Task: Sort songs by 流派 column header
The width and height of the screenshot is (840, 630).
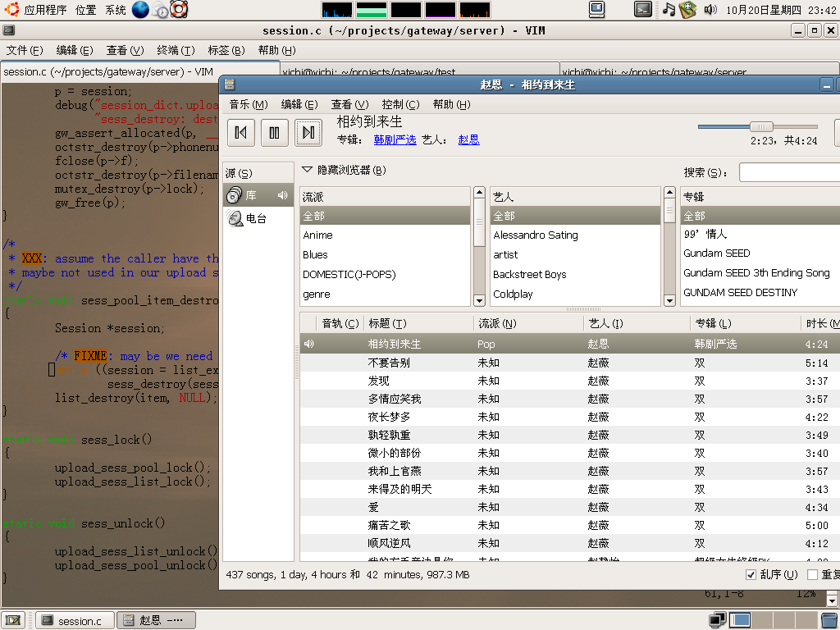Action: coord(528,323)
